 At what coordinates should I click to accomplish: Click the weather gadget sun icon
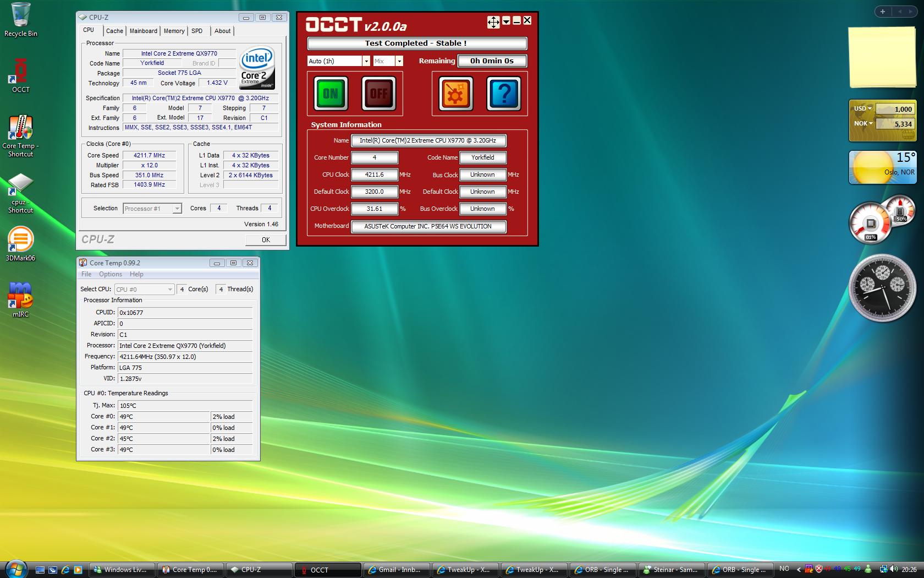[x=872, y=168]
